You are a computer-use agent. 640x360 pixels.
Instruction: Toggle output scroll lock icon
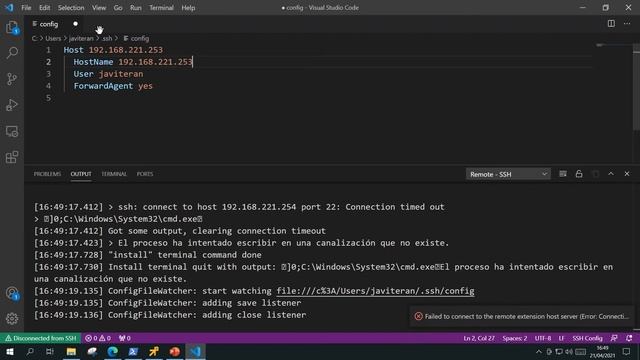click(x=579, y=174)
